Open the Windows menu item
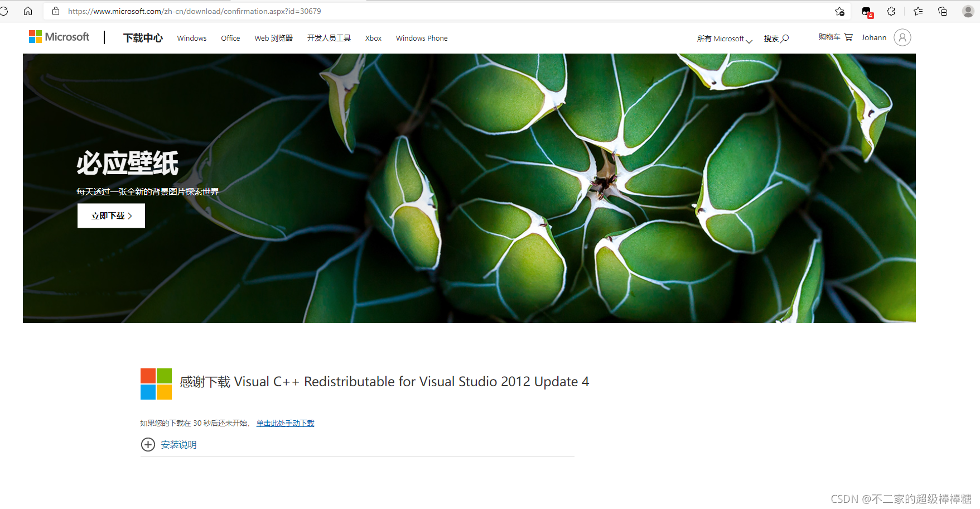Screen dimensions: 980x509 pos(192,39)
